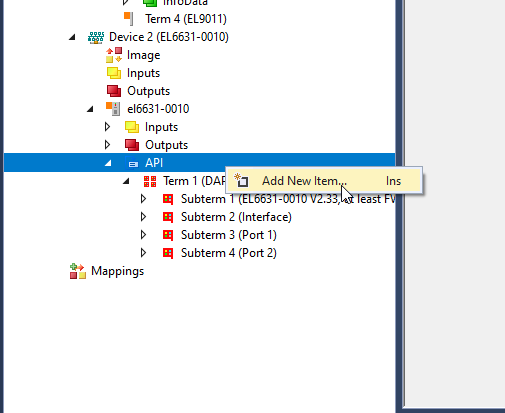Click the Subterm 4 (Port 2) module icon

[168, 253]
